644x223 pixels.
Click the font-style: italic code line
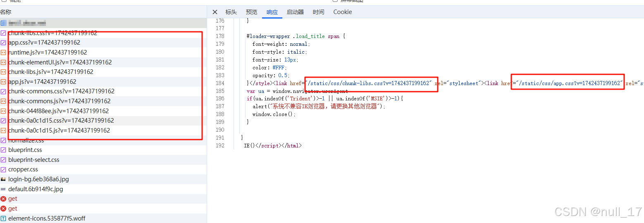coord(280,52)
